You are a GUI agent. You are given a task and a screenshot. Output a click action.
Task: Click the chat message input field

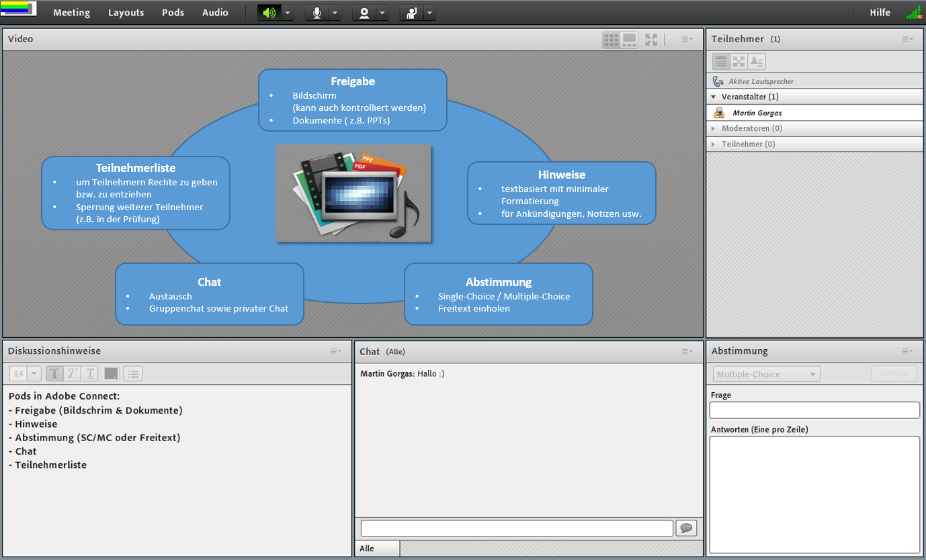[x=517, y=528]
